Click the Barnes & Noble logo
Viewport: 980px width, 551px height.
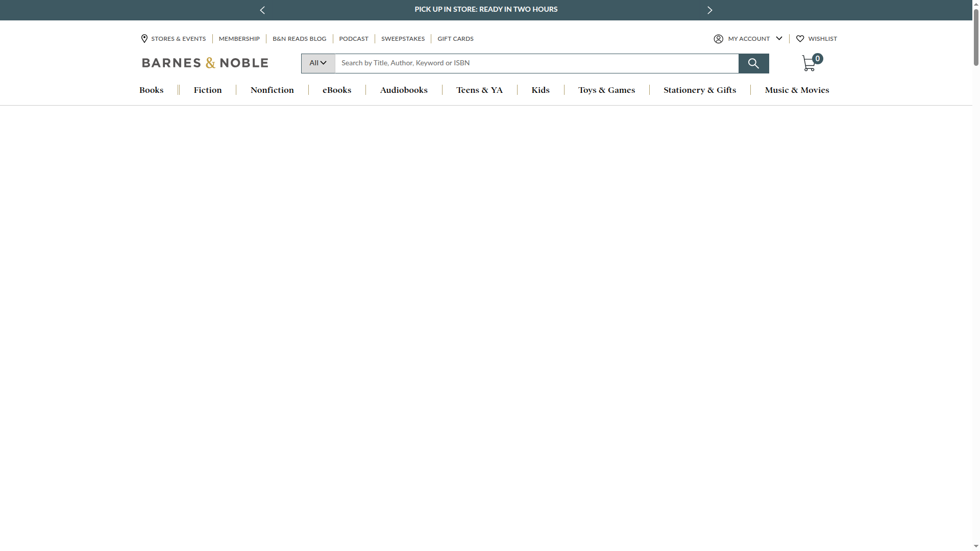point(204,62)
